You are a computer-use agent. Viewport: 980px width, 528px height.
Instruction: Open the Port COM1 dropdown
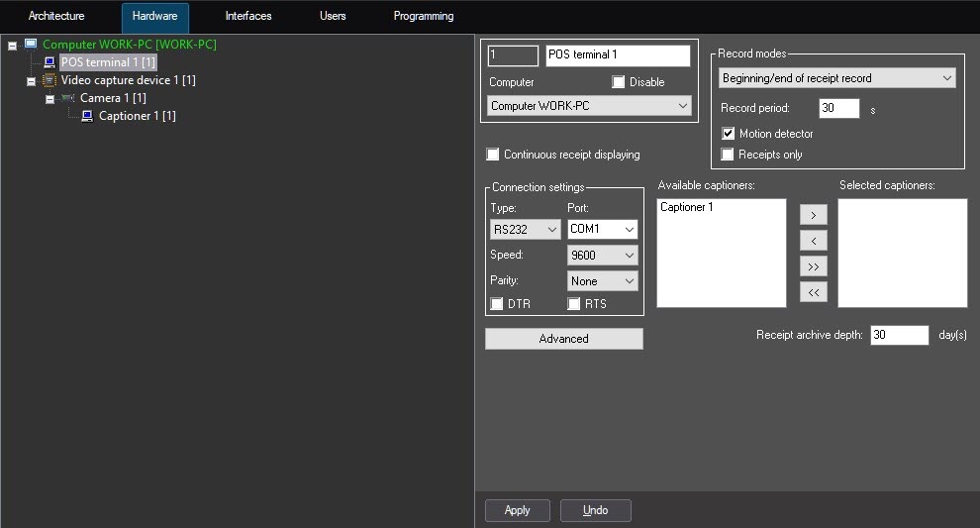[x=603, y=230]
